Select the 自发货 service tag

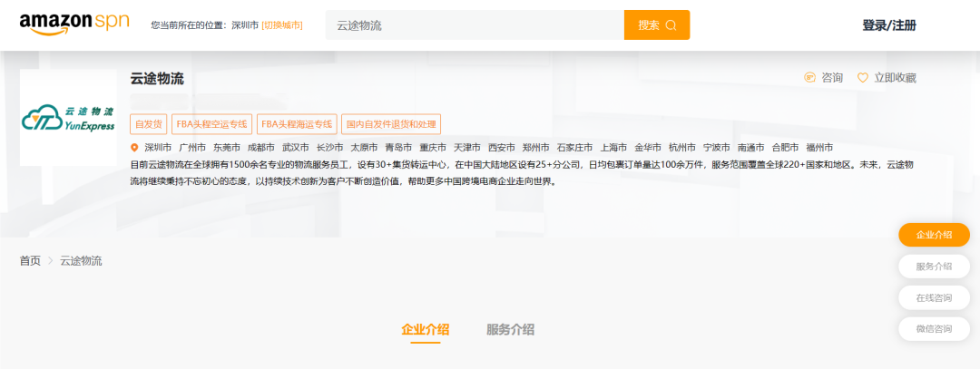click(149, 123)
